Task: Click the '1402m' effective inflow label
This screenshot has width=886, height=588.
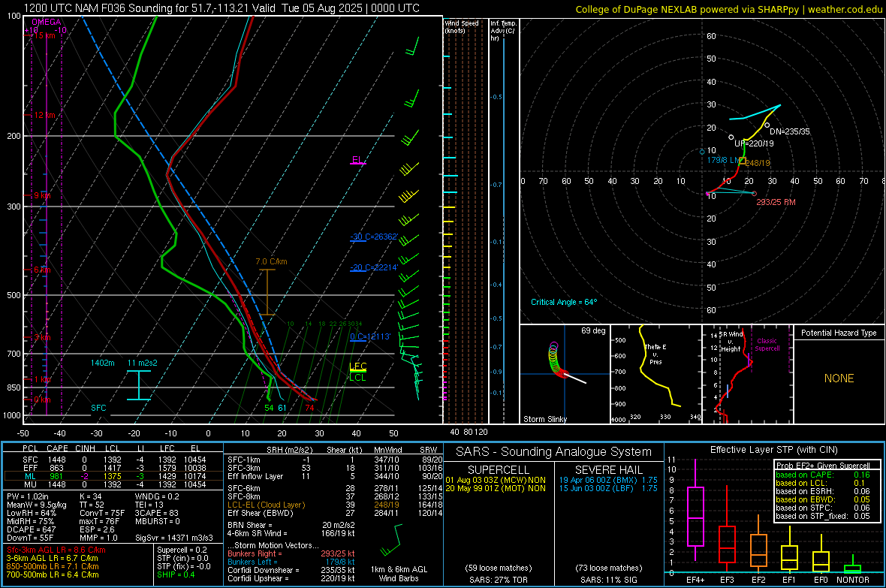Action: click(103, 363)
